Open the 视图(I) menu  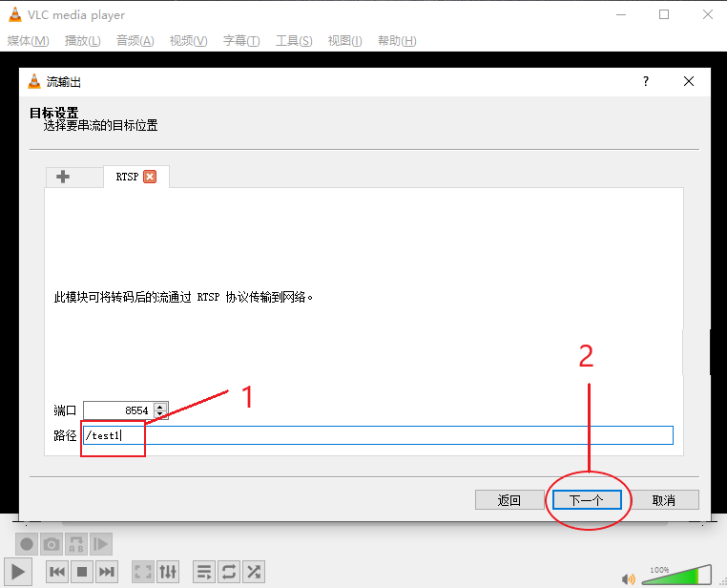point(344,41)
